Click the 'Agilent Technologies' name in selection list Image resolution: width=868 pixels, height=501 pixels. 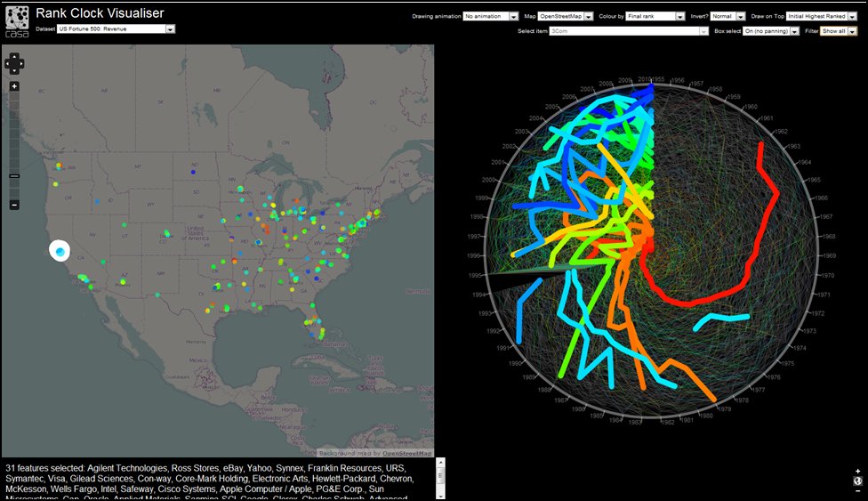pos(127,468)
